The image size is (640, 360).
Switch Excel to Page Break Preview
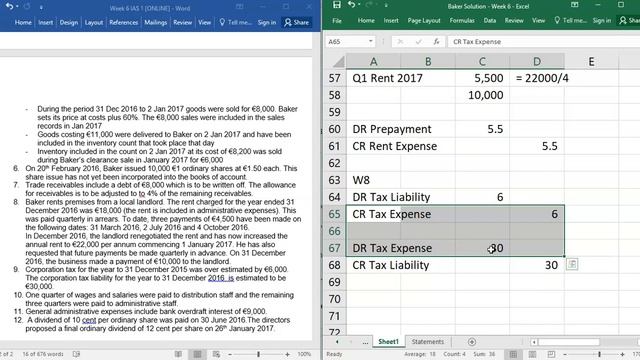pos(551,354)
